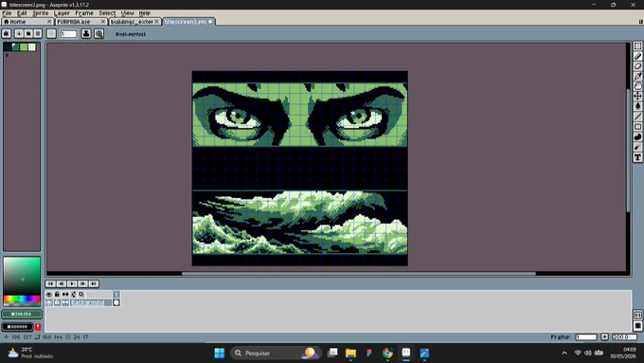Click the black background color button

[17, 327]
